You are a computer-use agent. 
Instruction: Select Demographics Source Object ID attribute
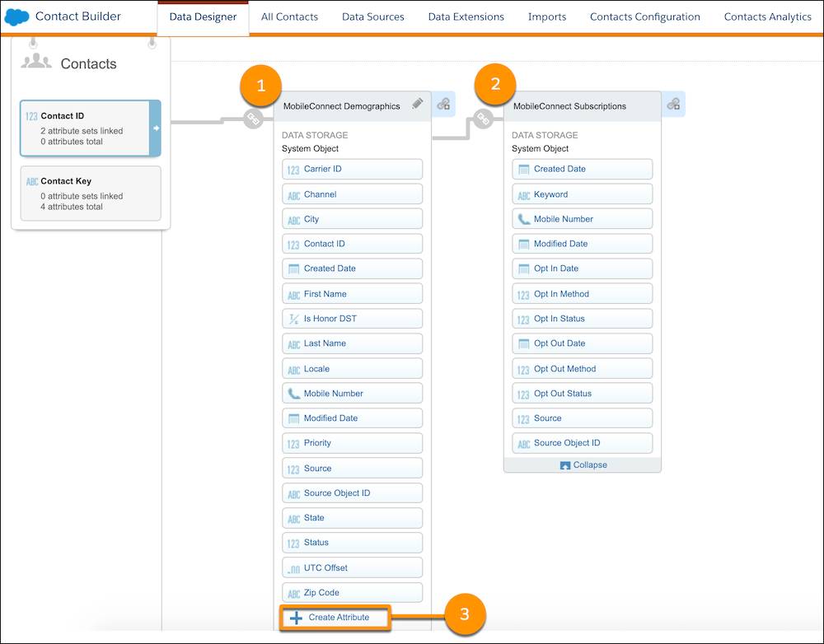pos(352,493)
